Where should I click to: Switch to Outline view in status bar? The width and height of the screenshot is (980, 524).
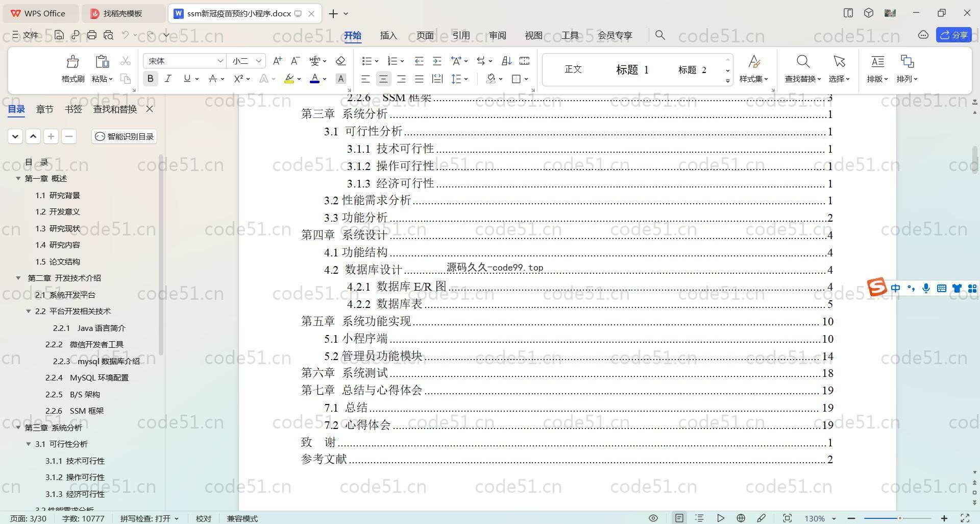699,518
